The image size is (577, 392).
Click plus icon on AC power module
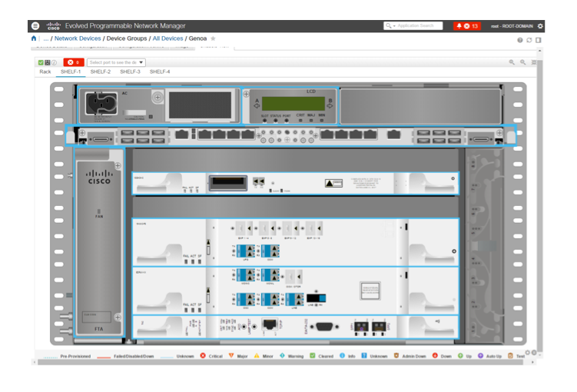pyautogui.click(x=158, y=98)
